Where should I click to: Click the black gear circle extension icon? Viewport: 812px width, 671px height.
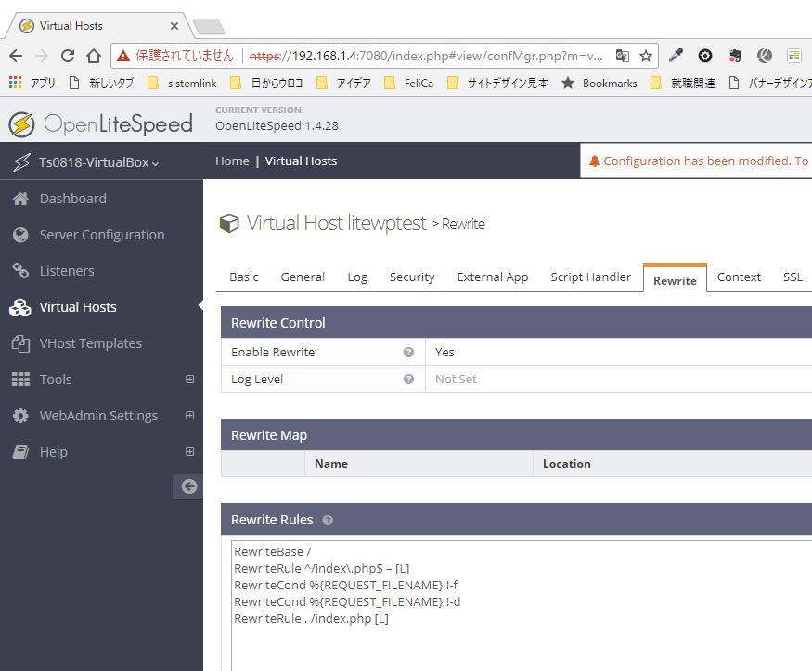click(704, 56)
